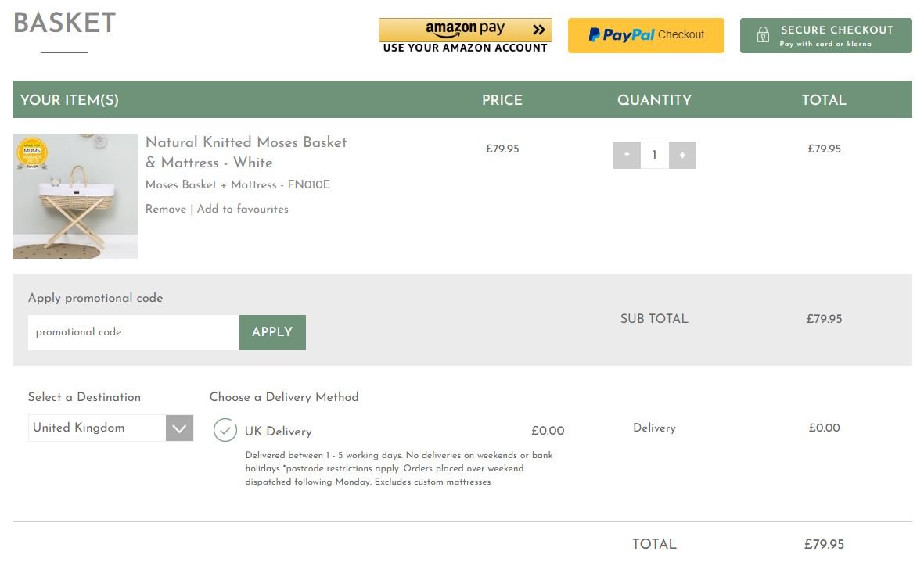This screenshot has height=566, width=924.
Task: Select United Kingdom destination field
Action: (111, 428)
